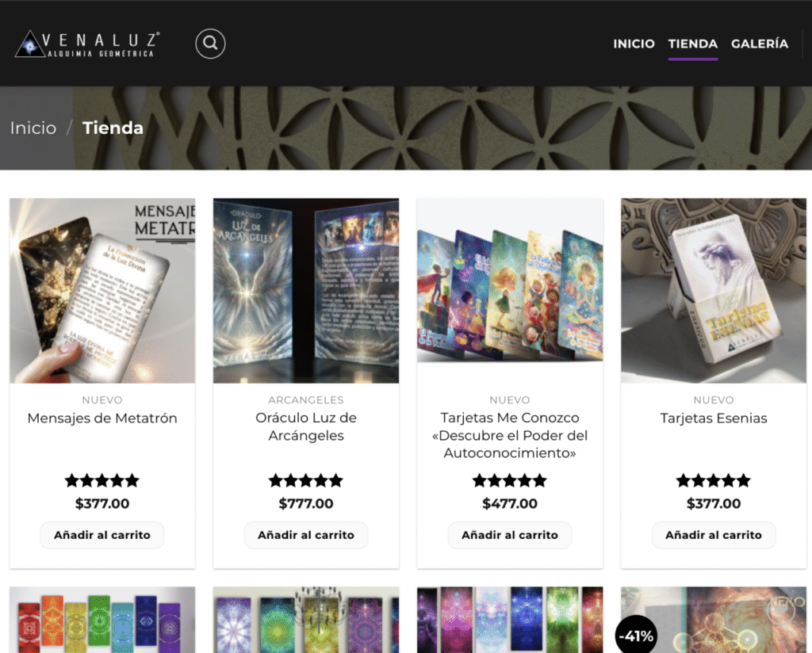Open the Oráculo Luz de Arcángeles product image
Viewport: 812px width, 653px height.
306,291
